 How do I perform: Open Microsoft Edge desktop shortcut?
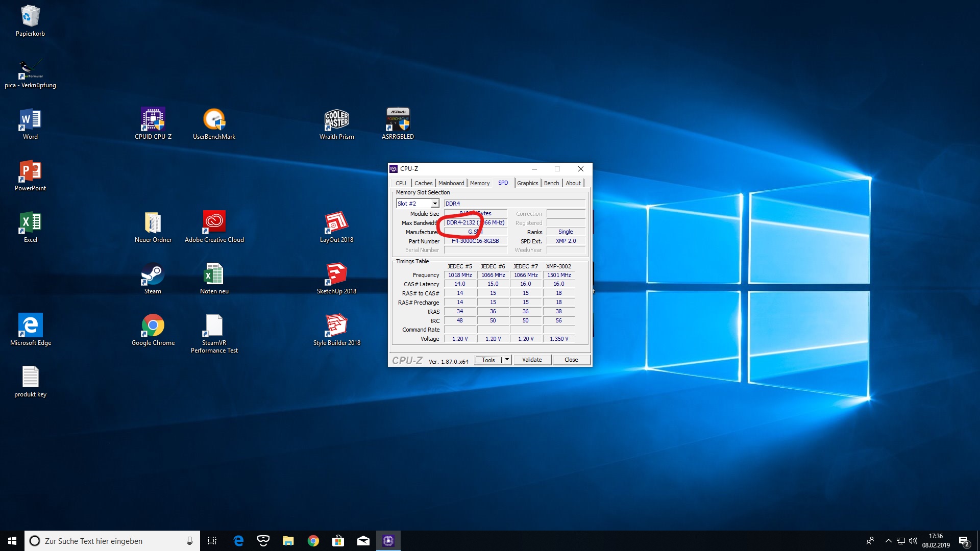pos(30,330)
